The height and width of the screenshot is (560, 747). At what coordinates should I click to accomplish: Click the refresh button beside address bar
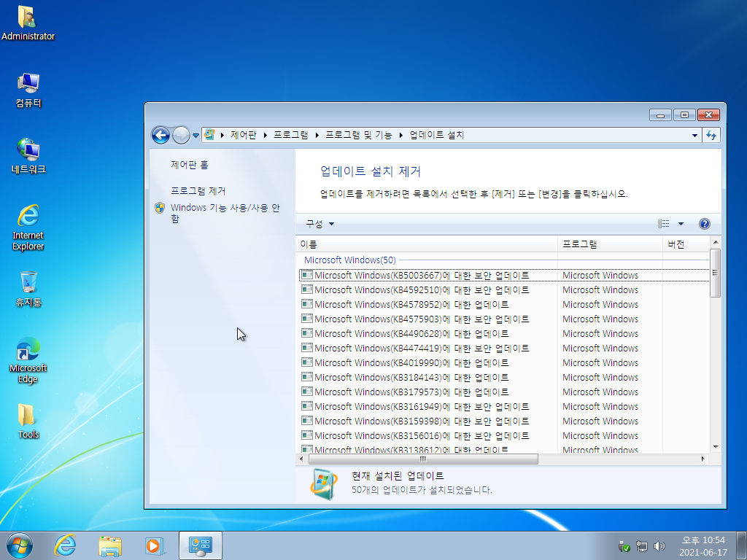(712, 135)
